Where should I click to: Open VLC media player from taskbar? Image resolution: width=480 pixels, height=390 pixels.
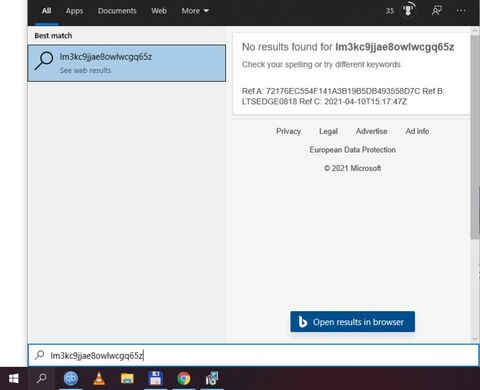tap(99, 379)
